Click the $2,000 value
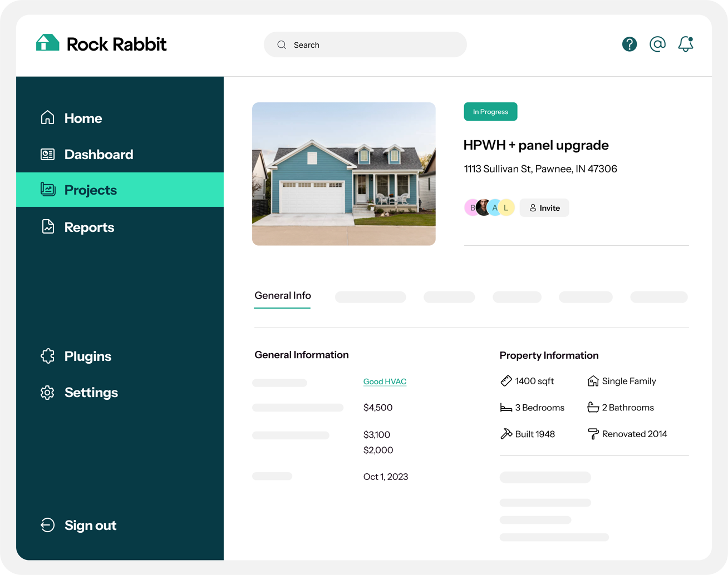The width and height of the screenshot is (728, 575). tap(378, 450)
